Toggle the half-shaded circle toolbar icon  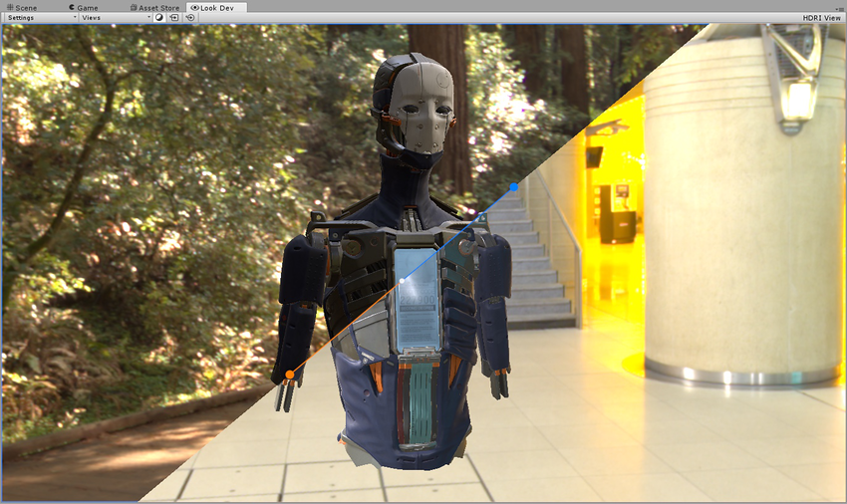(x=159, y=18)
